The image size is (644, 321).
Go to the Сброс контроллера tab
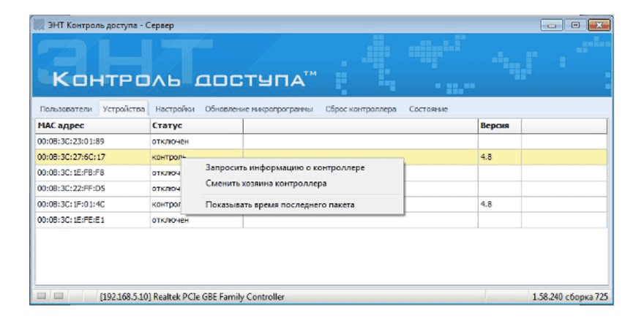click(x=360, y=109)
